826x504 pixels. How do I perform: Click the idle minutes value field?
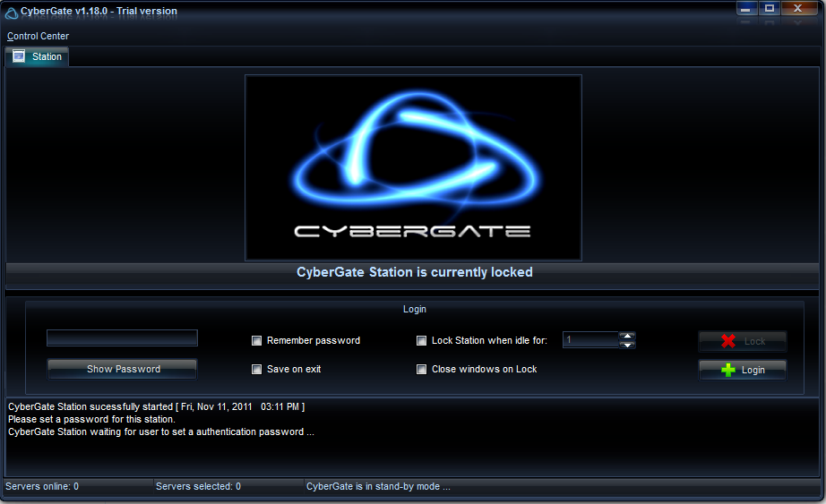[590, 340]
